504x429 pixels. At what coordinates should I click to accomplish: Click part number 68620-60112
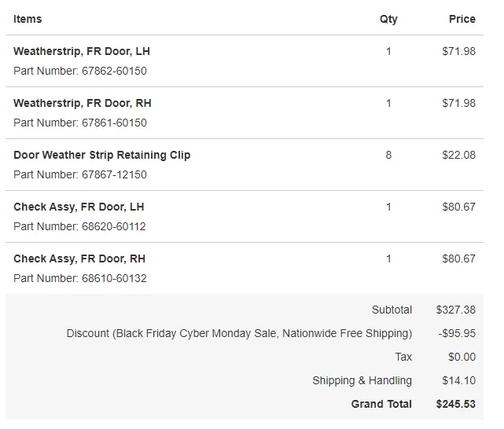point(114,226)
